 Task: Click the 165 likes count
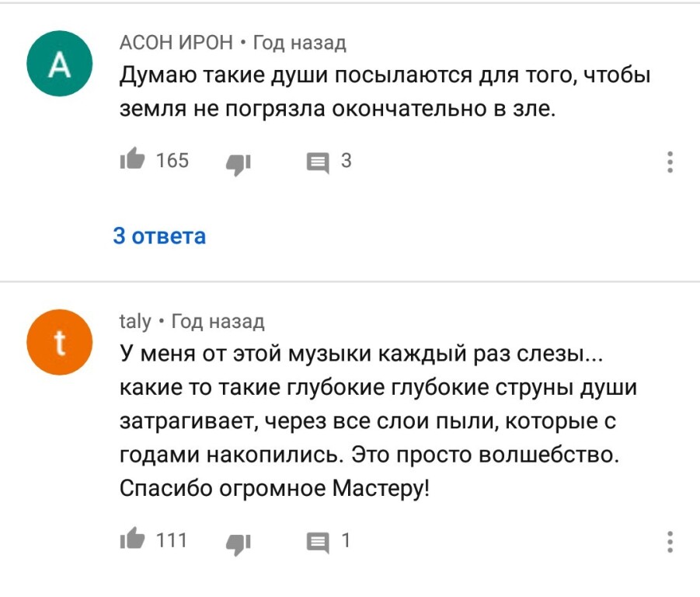point(172,161)
